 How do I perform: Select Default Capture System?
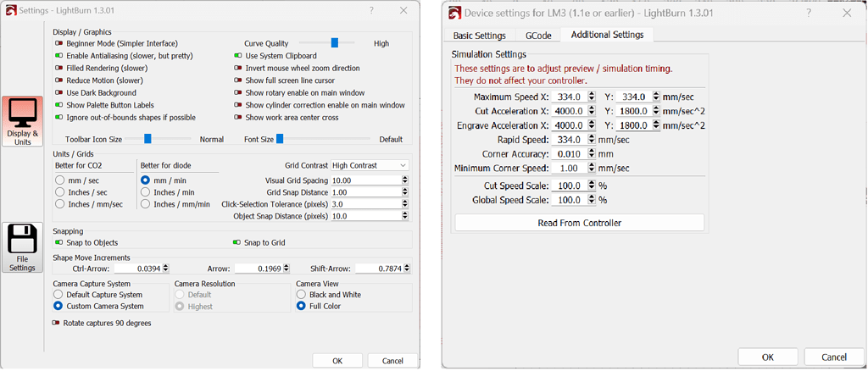point(58,295)
